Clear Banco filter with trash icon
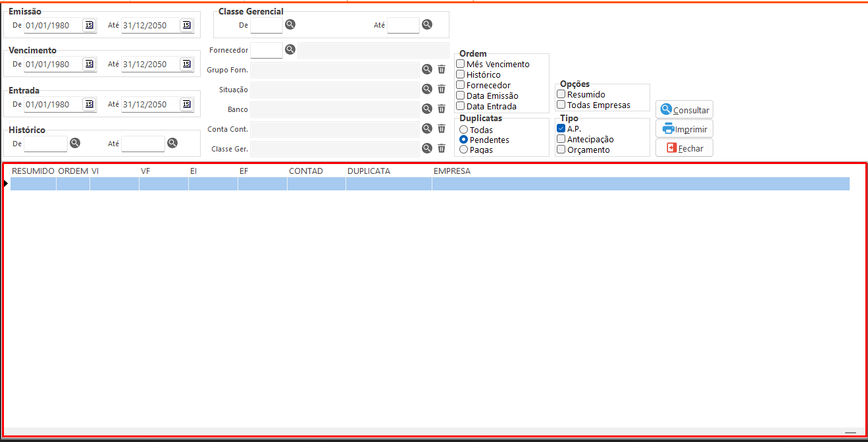Screen dimensions: 868x442 442,109
